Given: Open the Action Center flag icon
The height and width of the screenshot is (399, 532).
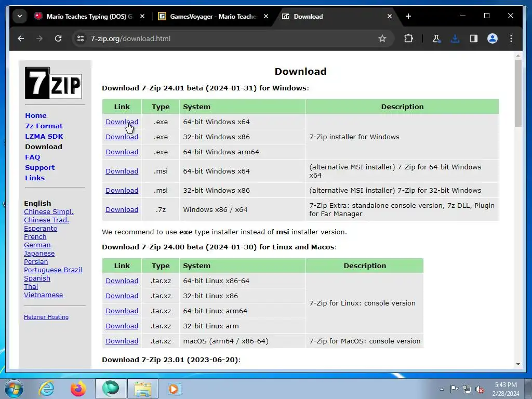Looking at the screenshot, I should coord(454,389).
